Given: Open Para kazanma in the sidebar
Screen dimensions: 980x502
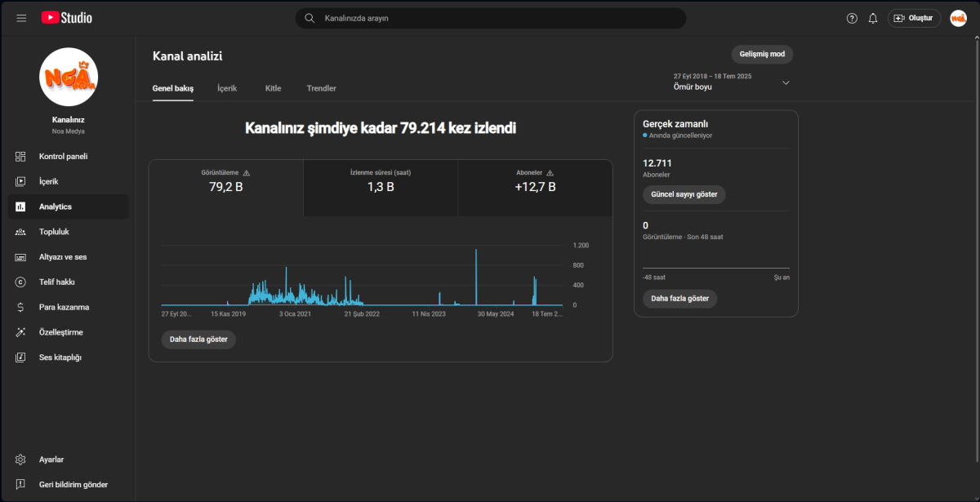Looking at the screenshot, I should pos(69,307).
